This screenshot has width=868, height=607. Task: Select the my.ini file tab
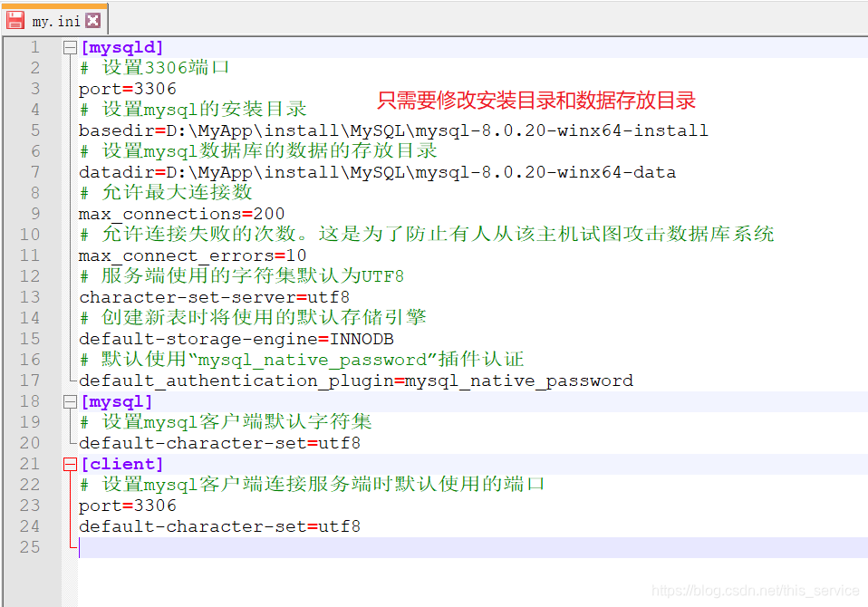(55, 20)
